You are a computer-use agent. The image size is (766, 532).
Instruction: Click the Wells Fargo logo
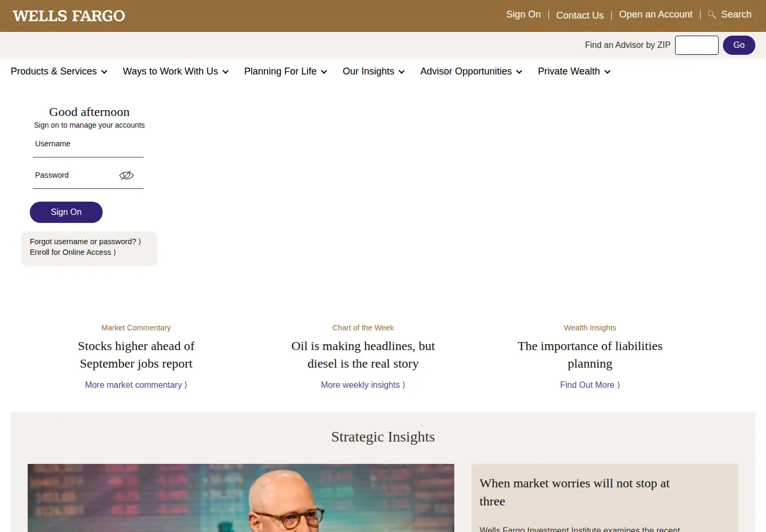coord(69,16)
